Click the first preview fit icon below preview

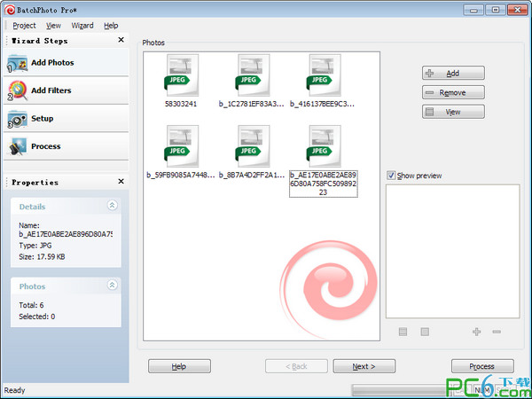[403, 332]
